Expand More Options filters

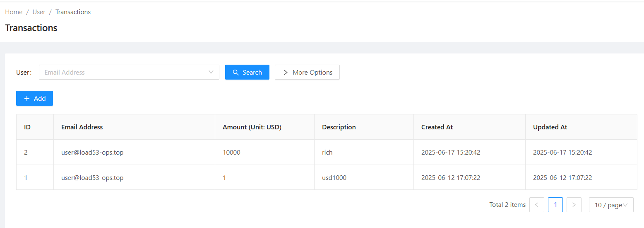(307, 72)
